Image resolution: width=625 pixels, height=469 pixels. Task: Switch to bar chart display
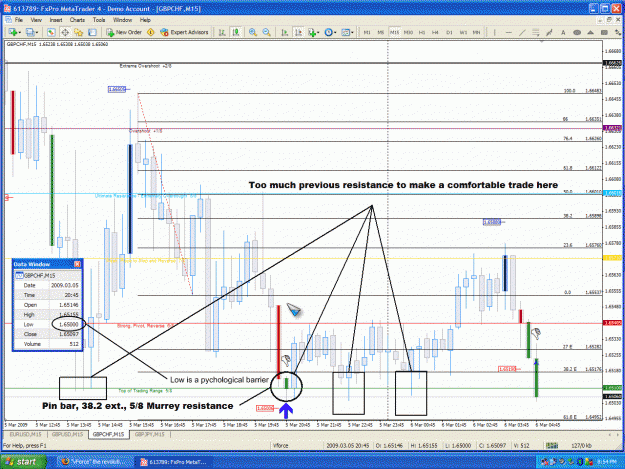pos(222,32)
